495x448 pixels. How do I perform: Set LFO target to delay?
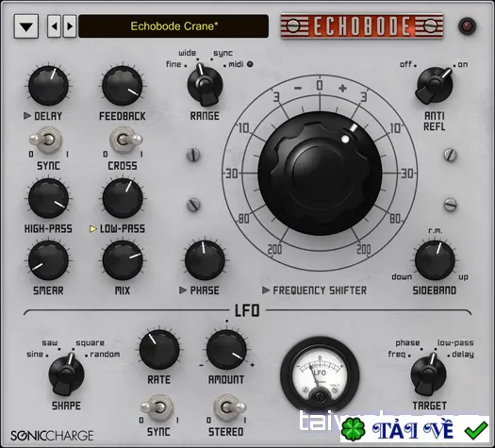[x=463, y=355]
